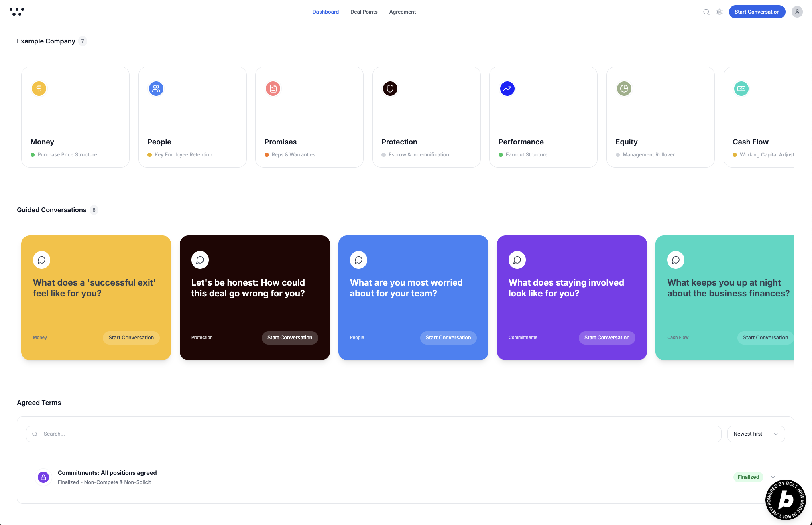This screenshot has height=525, width=812.
Task: Click the Protection shield icon
Action: pos(390,89)
